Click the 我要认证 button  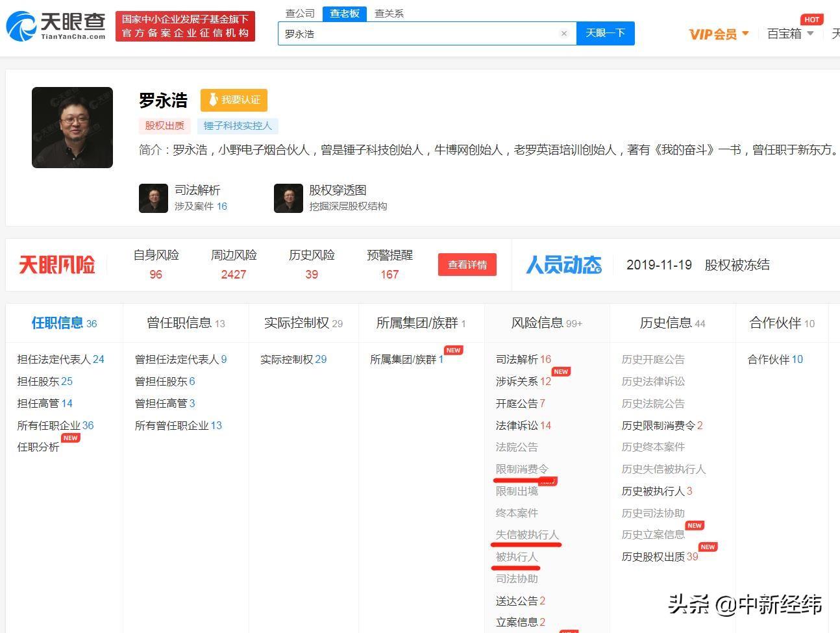click(234, 100)
